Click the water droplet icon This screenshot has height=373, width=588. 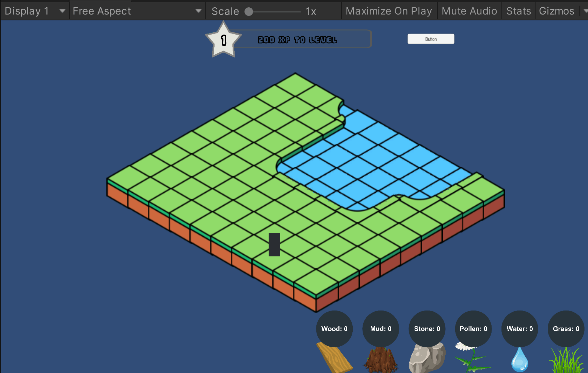click(x=520, y=360)
